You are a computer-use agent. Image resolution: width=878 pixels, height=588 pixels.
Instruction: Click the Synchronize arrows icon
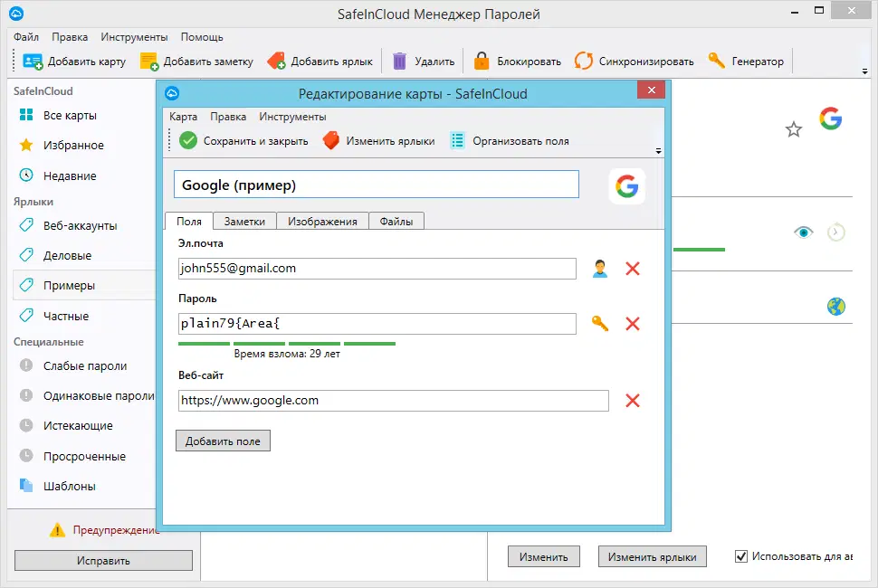point(584,61)
